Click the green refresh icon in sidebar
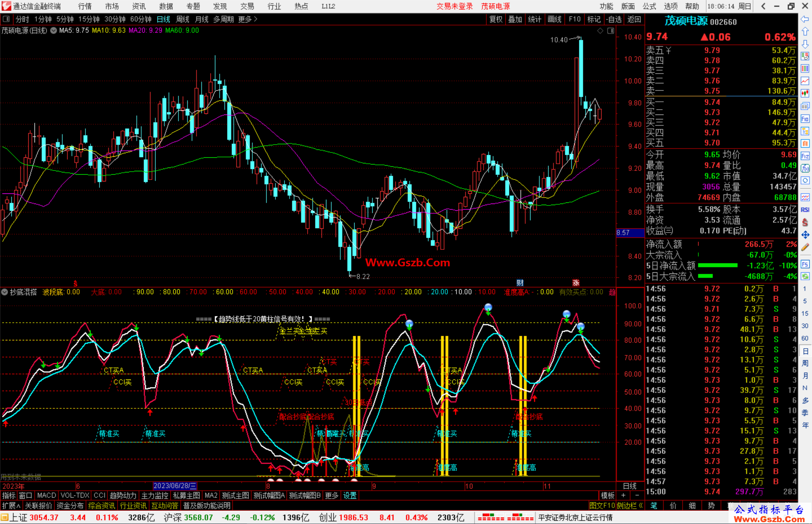Image resolution: width=812 pixels, height=524 pixels. pos(805,276)
